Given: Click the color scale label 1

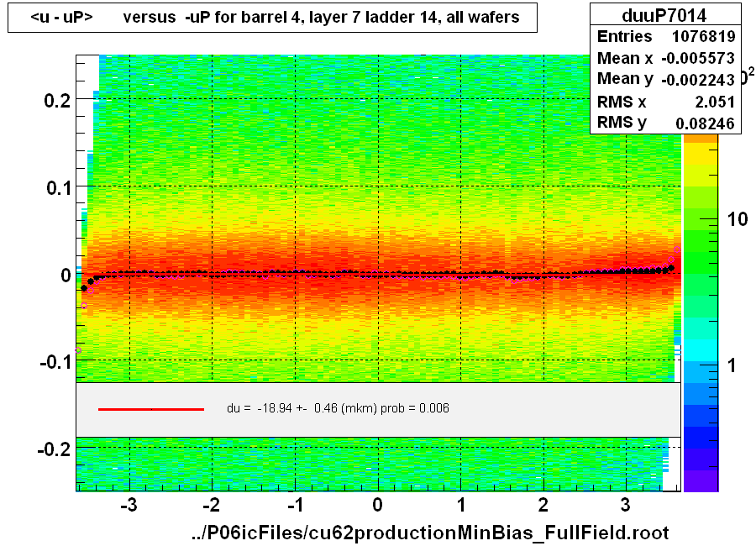Looking at the screenshot, I should 732,365.
